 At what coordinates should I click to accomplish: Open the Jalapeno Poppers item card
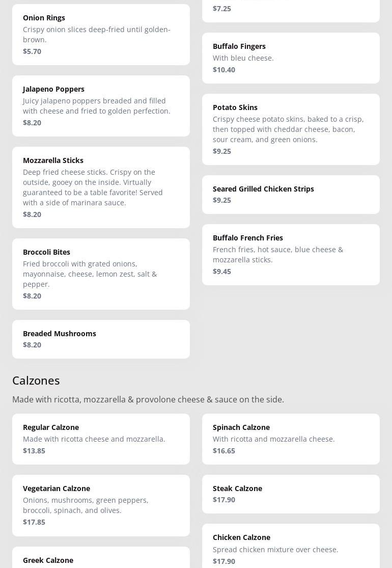coord(101,106)
